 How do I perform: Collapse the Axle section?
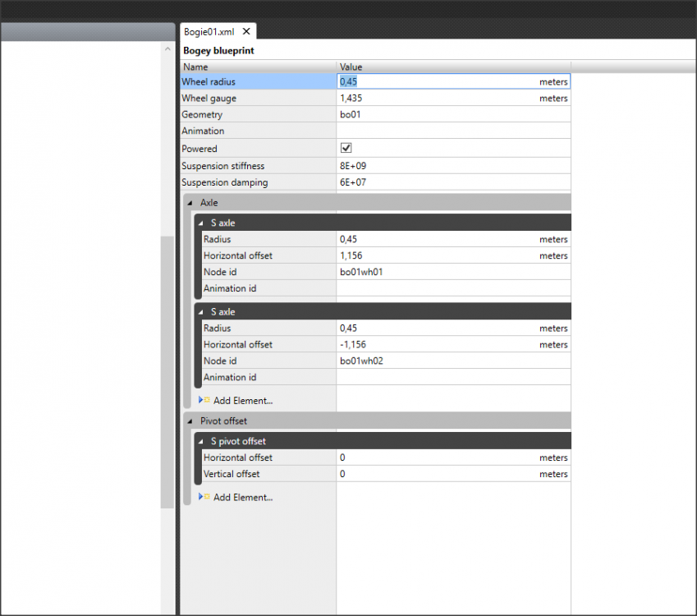point(190,202)
